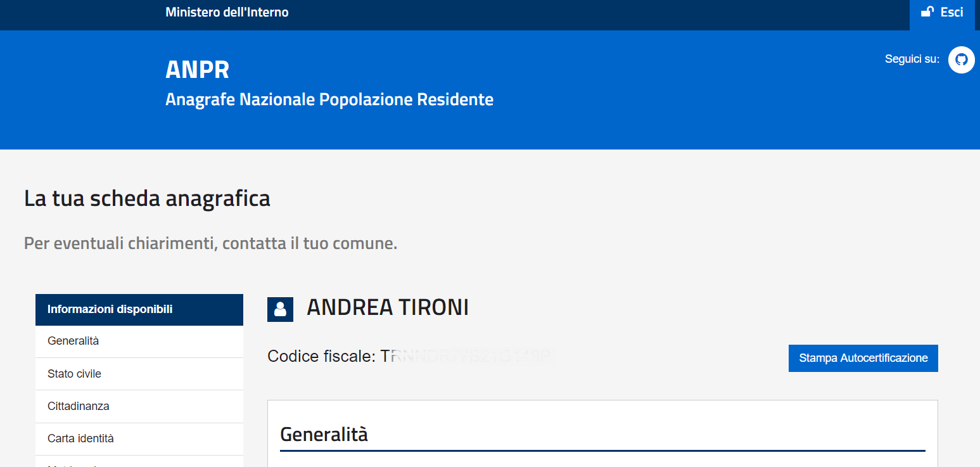980x467 pixels.
Task: Click the Stampa Autocertificazione button
Action: pos(863,358)
